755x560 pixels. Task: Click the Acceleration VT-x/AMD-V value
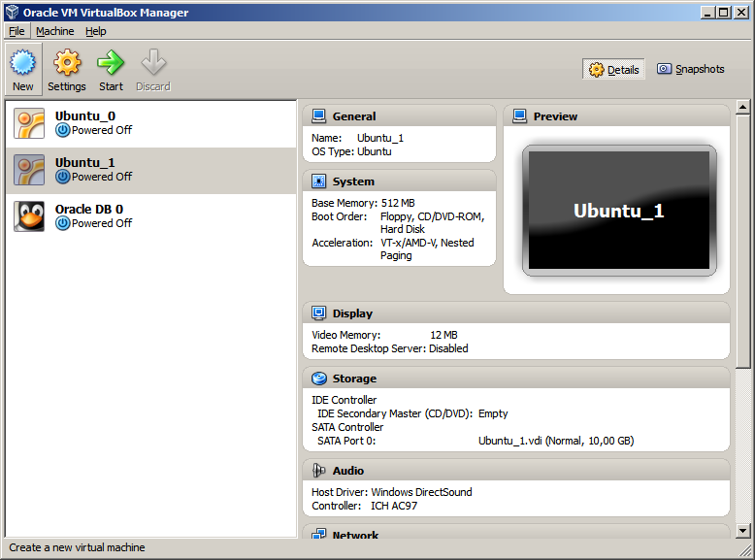427,248
